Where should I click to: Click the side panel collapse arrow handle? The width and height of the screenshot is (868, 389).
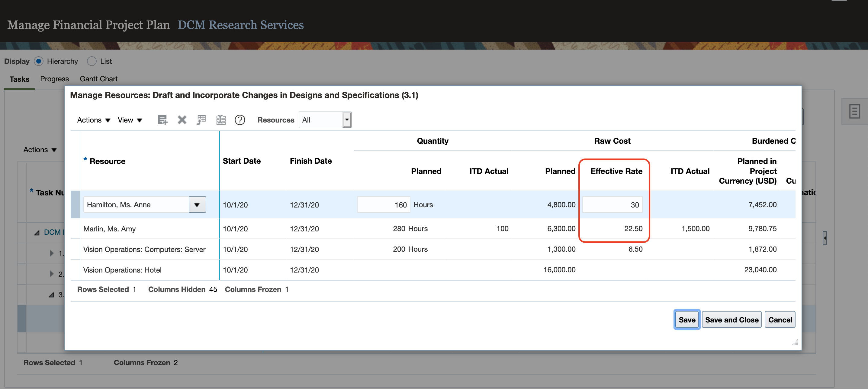(824, 238)
